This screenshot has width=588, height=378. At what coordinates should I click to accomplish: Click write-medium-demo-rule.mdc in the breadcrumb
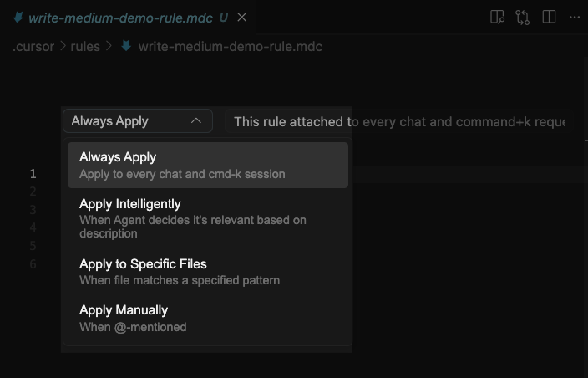[x=231, y=47]
